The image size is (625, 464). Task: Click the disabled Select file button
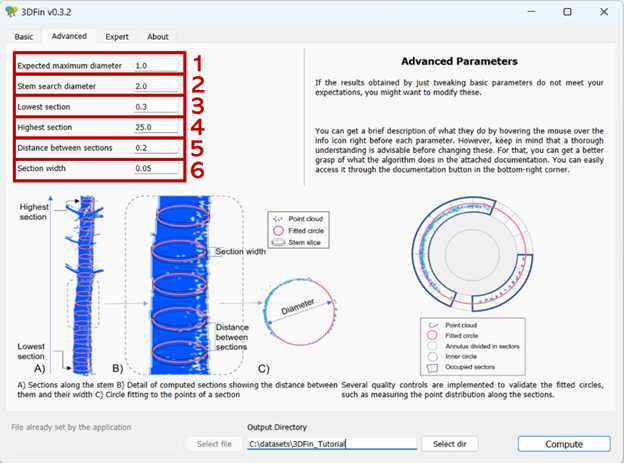214,444
